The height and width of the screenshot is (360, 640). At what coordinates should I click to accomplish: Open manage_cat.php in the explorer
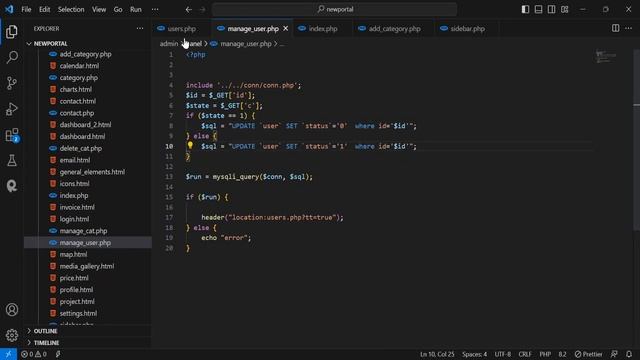83,231
